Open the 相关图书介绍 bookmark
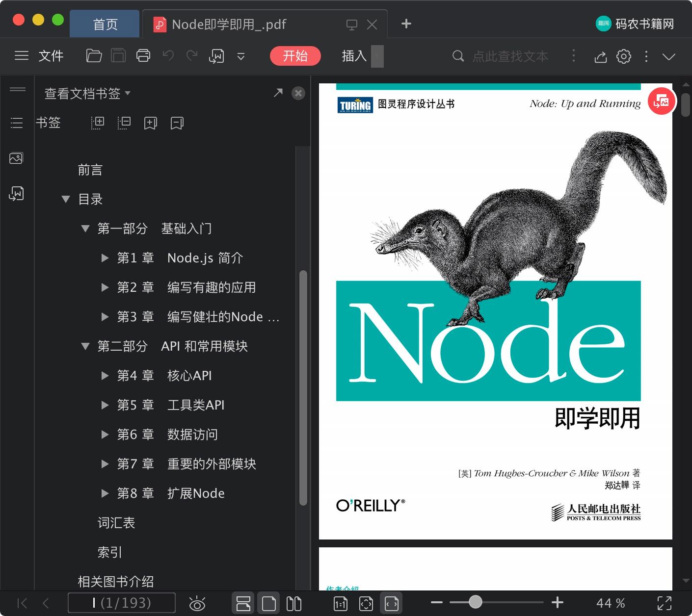692x616 pixels. click(x=116, y=582)
